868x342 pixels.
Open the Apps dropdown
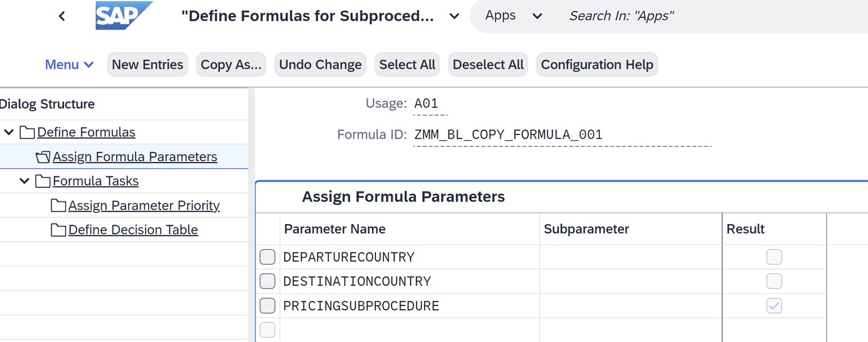(x=537, y=16)
